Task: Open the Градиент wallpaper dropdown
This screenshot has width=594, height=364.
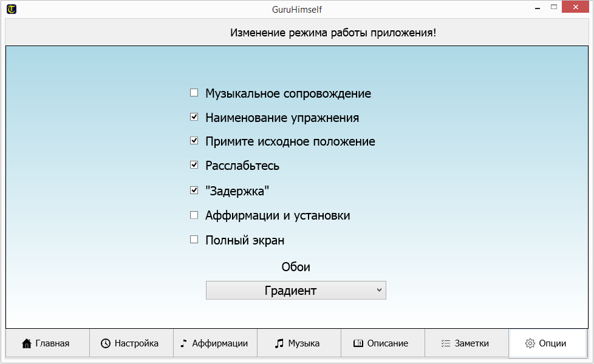Action: (296, 291)
